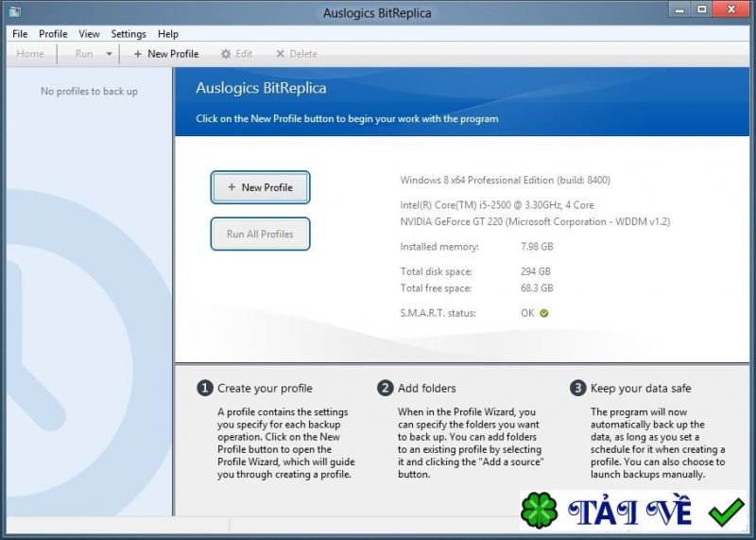The height and width of the screenshot is (540, 756).
Task: Click the NVIDIA GeForce GT 220 text
Action: 535,221
